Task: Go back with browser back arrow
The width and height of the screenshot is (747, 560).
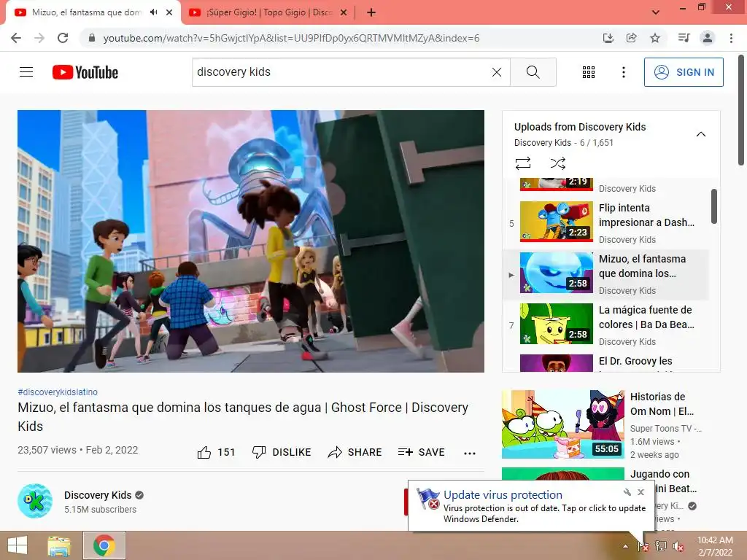Action: coord(16,38)
